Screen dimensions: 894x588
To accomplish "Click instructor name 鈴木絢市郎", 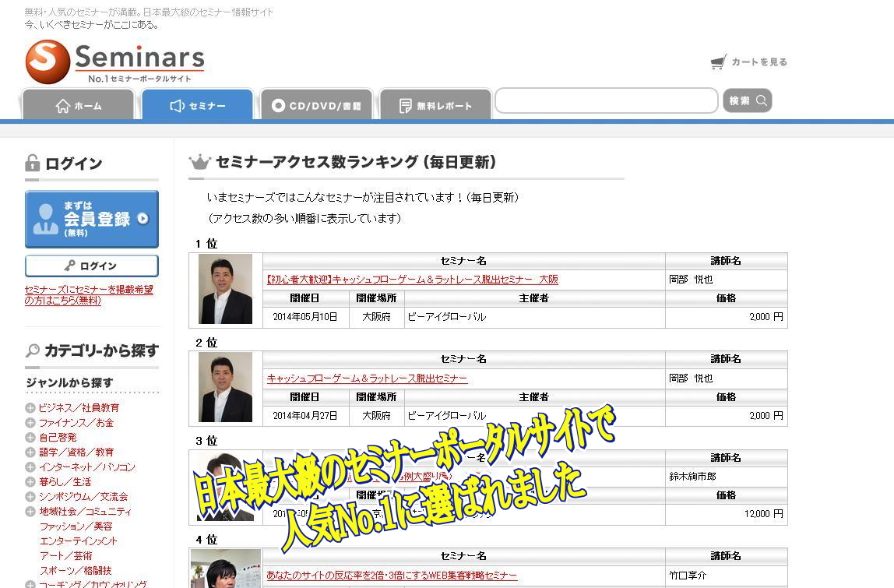I will (693, 476).
